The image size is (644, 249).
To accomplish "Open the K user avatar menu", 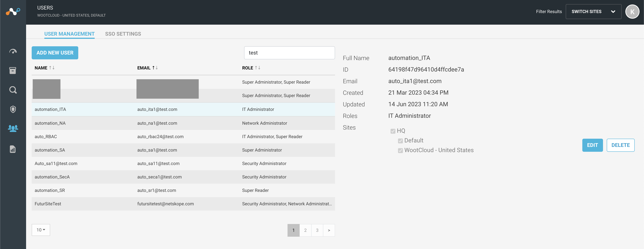I will 632,12.
